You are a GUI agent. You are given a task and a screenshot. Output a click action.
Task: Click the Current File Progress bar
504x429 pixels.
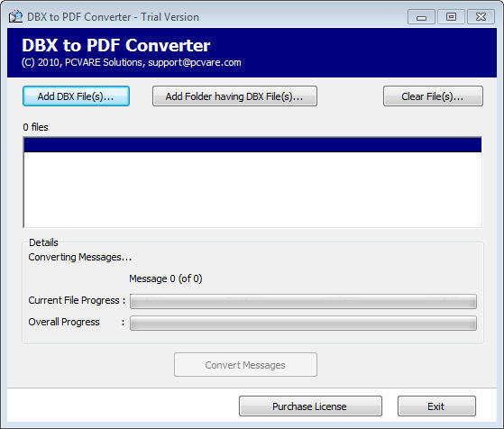(303, 301)
